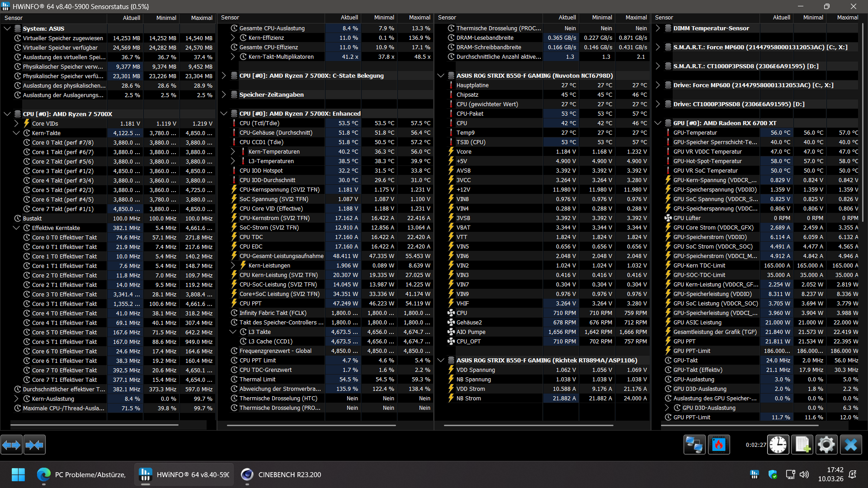
Task: Collapse the GPU AMD Radeon RX 6700 XT group
Action: pyautogui.click(x=658, y=123)
